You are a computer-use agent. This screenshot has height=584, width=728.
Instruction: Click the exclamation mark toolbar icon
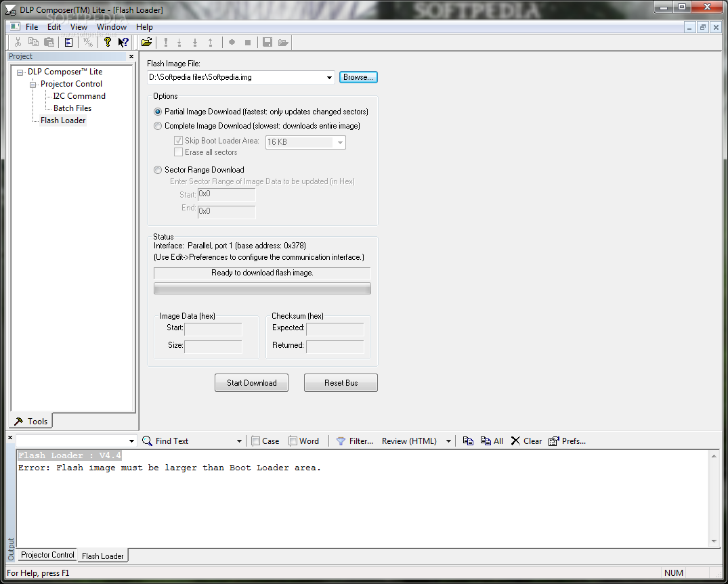pyautogui.click(x=165, y=42)
